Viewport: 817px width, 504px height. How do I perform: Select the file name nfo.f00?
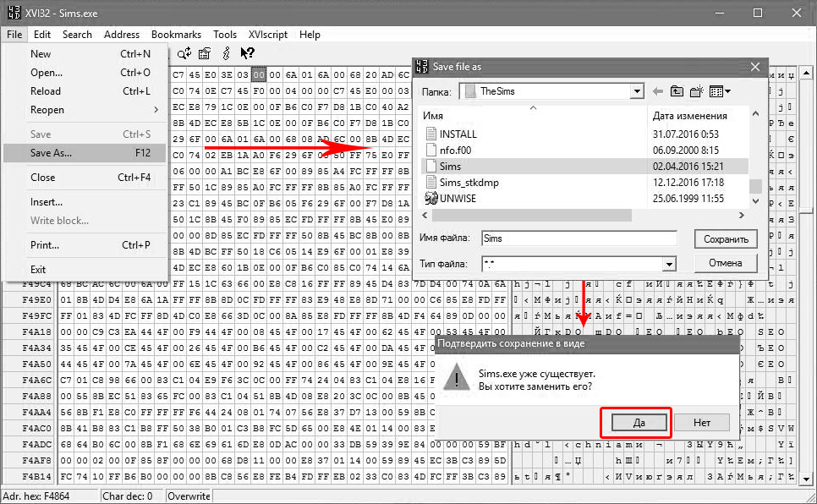(x=455, y=151)
